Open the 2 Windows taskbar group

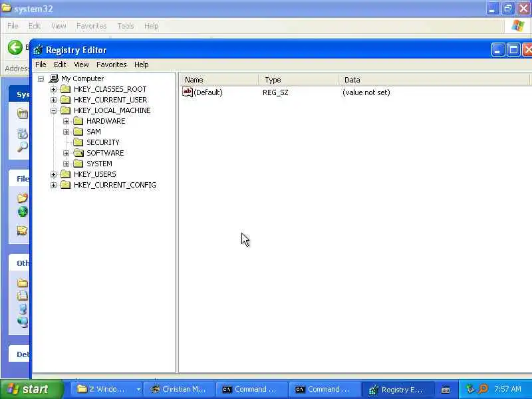point(107,389)
